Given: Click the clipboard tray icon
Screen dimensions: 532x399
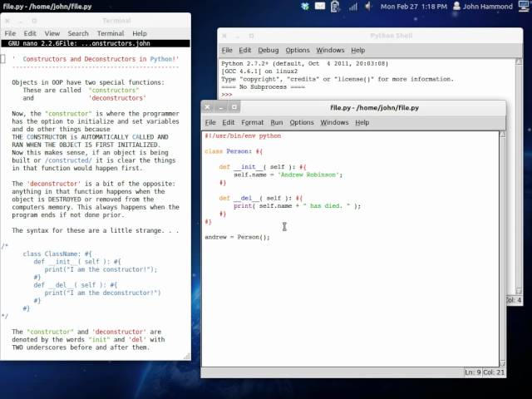Looking at the screenshot, I should point(335,6).
